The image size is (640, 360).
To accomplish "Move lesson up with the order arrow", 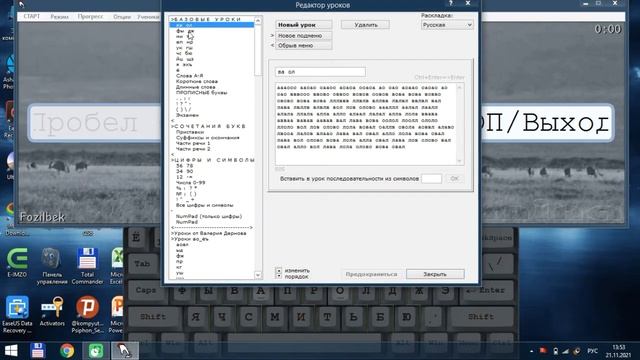I will point(279,270).
